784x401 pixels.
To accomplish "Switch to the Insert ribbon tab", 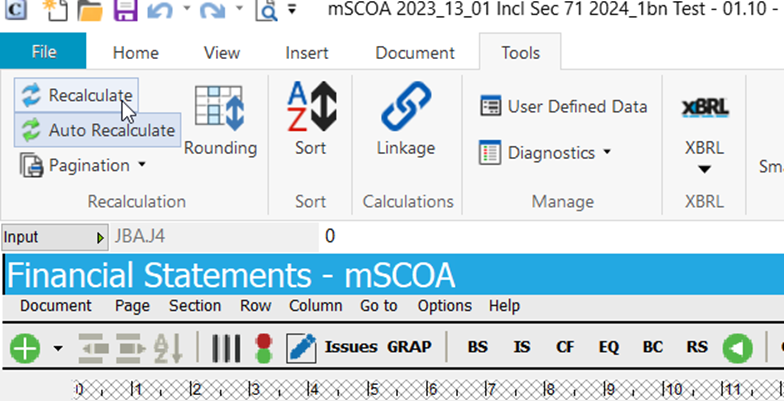I will point(307,53).
